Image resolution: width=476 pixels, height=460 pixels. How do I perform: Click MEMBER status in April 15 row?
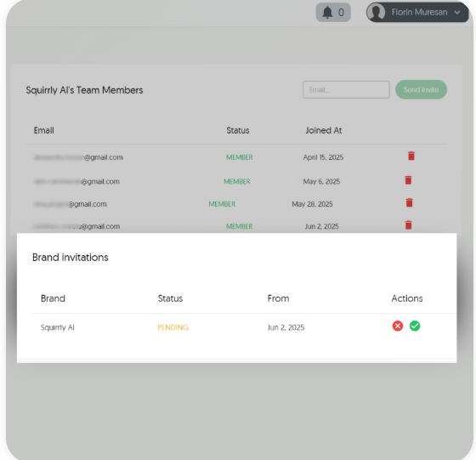click(239, 157)
